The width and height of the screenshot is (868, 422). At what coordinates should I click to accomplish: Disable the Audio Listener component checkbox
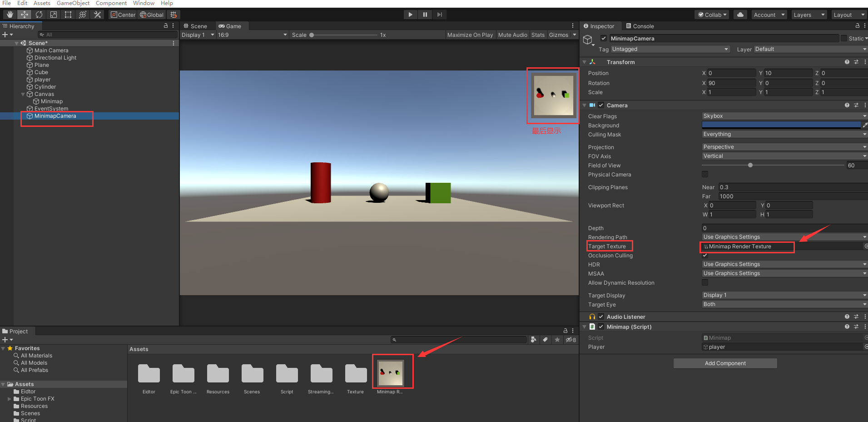point(600,316)
